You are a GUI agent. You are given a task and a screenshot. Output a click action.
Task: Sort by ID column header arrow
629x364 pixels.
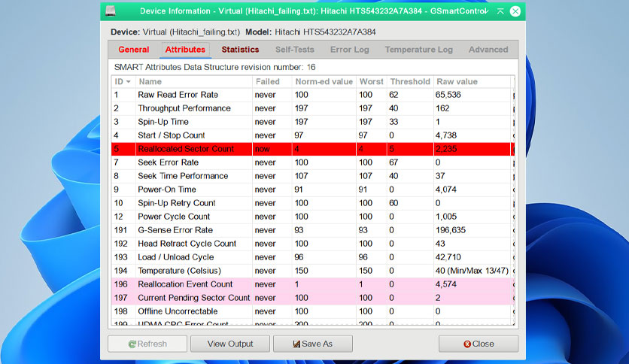pyautogui.click(x=129, y=82)
